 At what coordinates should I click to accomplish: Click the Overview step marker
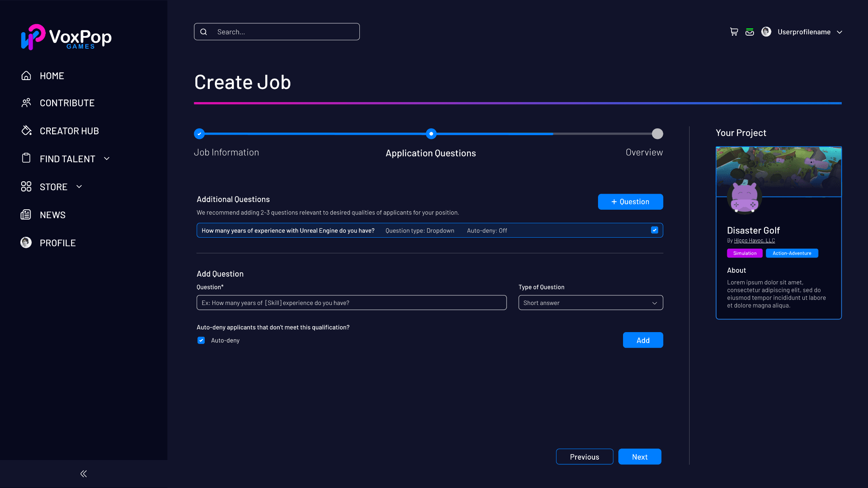[657, 134]
